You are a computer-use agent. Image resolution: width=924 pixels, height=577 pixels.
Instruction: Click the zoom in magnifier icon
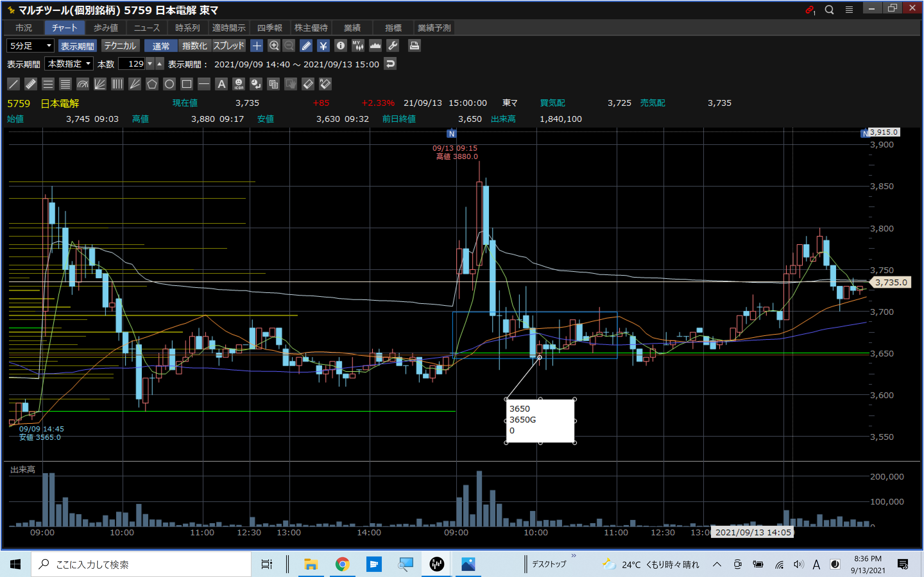click(x=274, y=46)
